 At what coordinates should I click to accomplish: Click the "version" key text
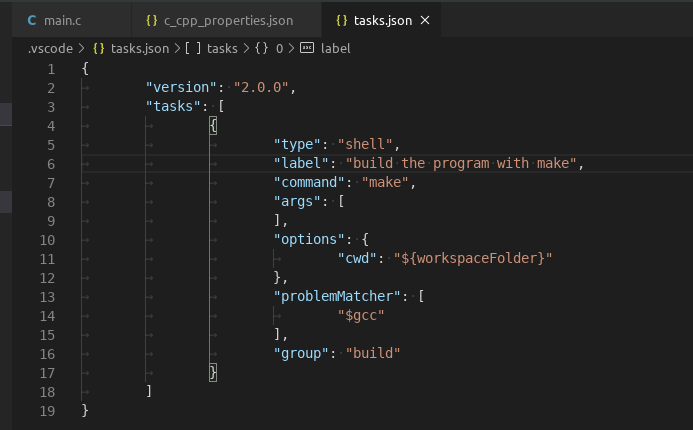tap(181, 88)
